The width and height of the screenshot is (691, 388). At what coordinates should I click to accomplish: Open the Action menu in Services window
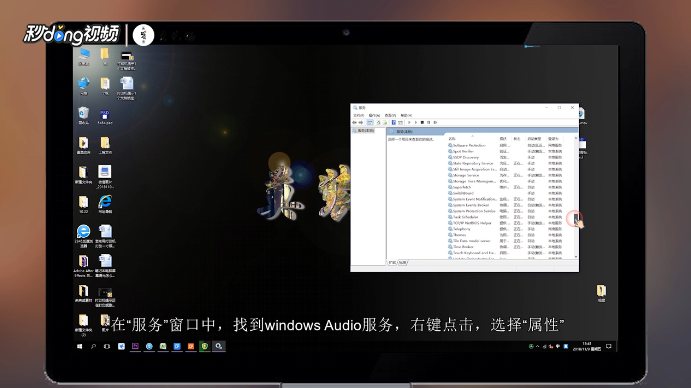click(x=374, y=116)
